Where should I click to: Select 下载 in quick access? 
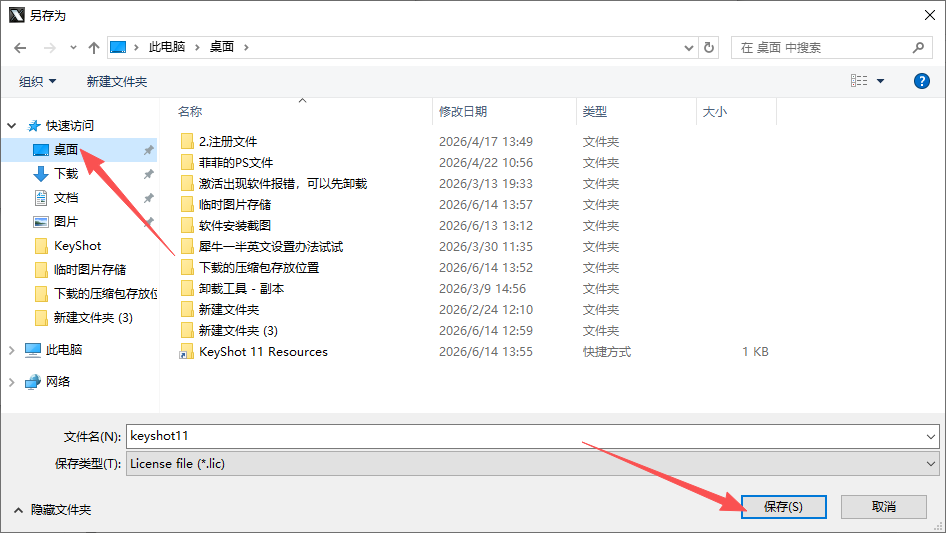click(x=66, y=174)
